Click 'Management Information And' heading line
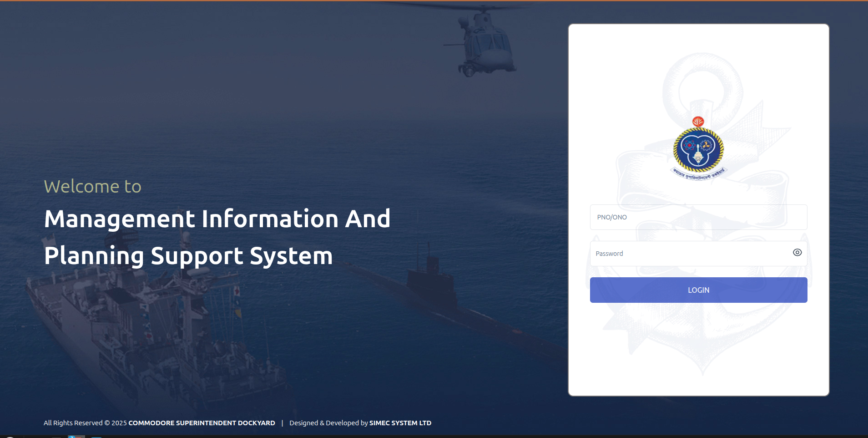The image size is (868, 438). point(217,219)
